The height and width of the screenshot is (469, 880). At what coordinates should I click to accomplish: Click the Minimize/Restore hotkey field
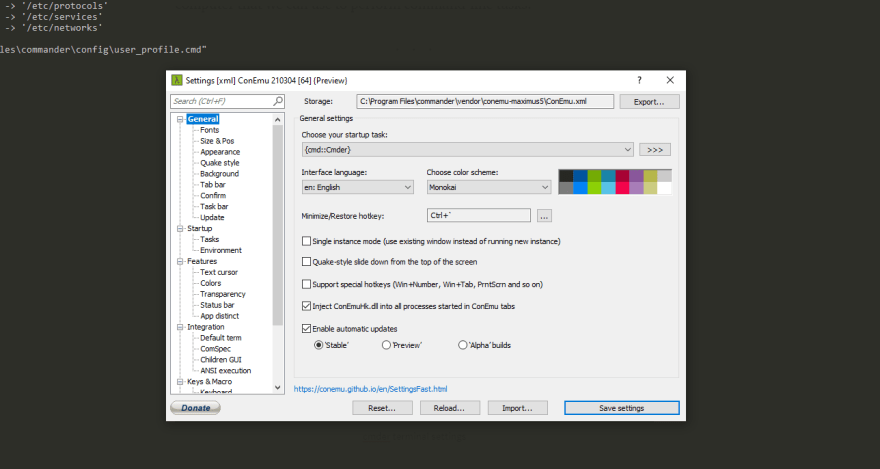tap(479, 215)
